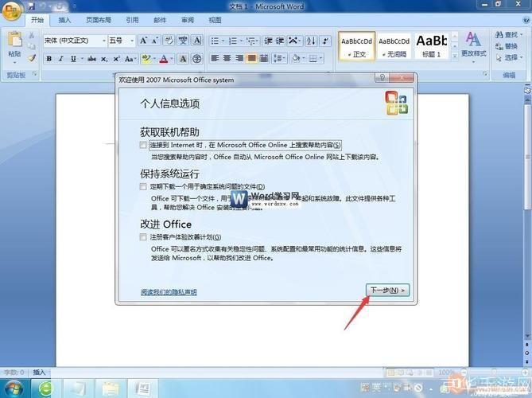Switch to the 插入 ribbon tab
The width and height of the screenshot is (532, 398).
pos(64,20)
